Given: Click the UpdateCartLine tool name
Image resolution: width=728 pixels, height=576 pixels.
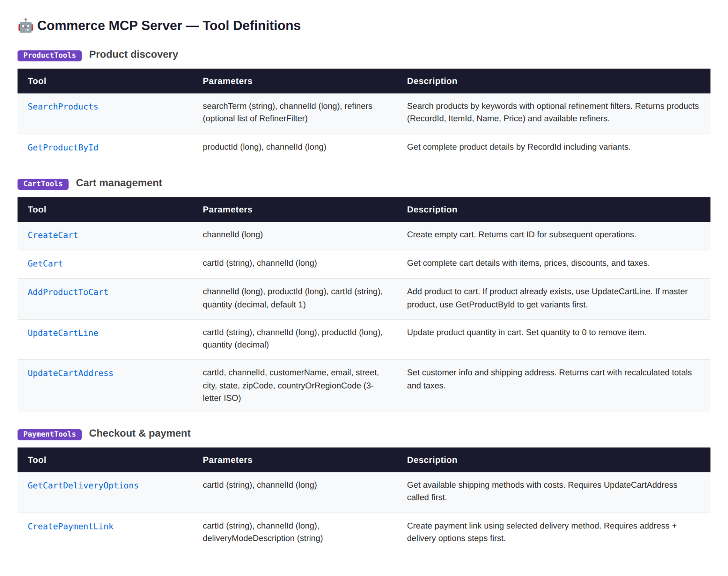Looking at the screenshot, I should tap(63, 333).
